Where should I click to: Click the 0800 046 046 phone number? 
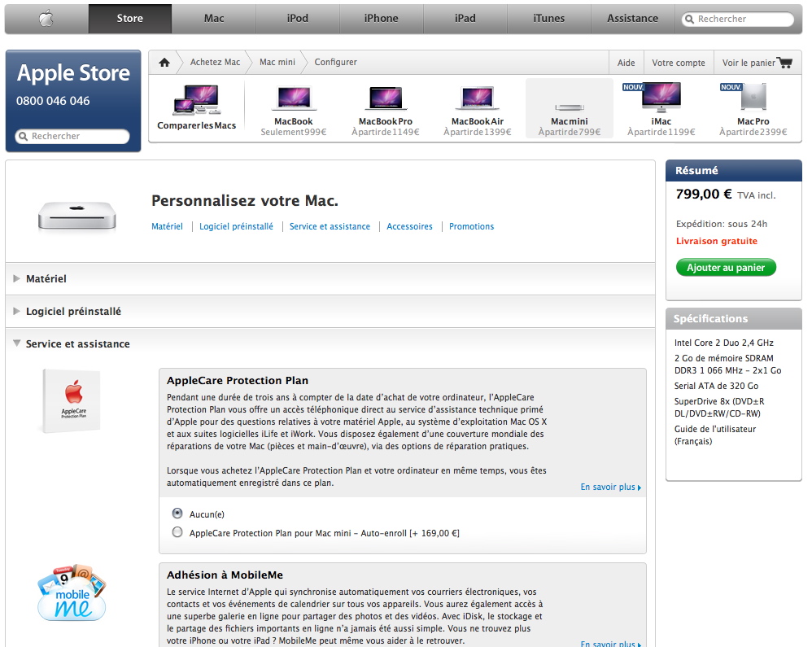tap(53, 101)
